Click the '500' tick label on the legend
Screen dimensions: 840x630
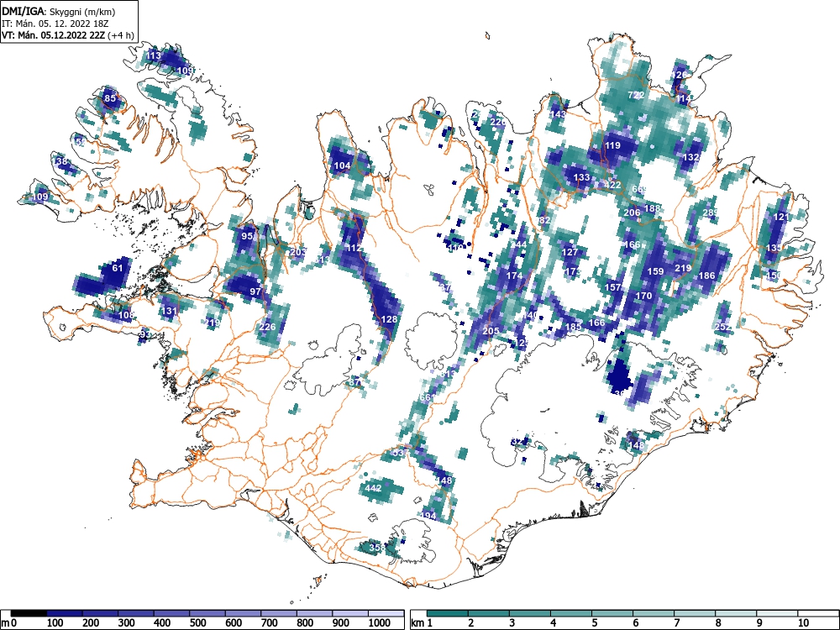click(198, 623)
